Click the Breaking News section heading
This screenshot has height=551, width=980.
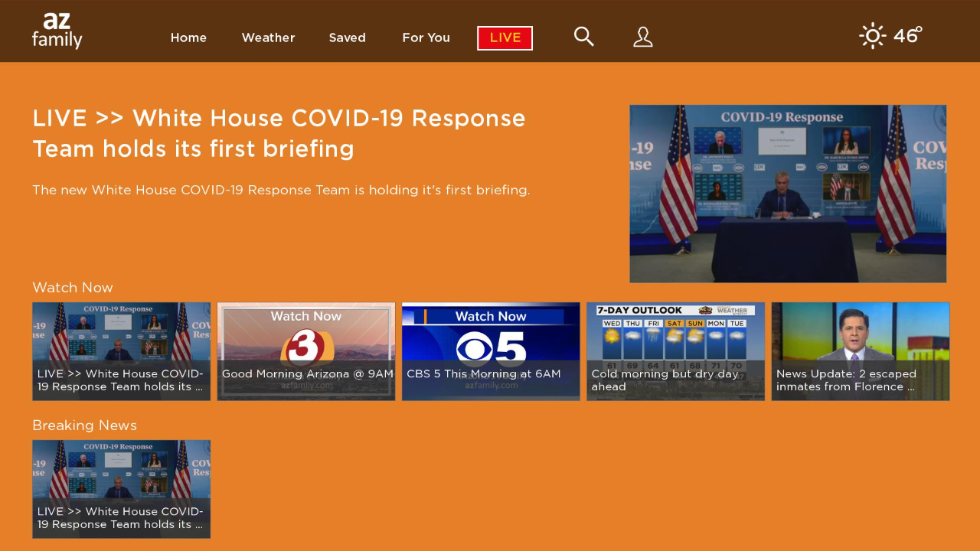click(84, 425)
